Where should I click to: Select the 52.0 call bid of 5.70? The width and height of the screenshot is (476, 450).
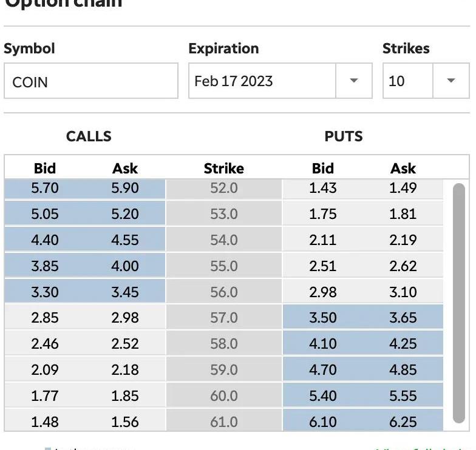coord(45,188)
